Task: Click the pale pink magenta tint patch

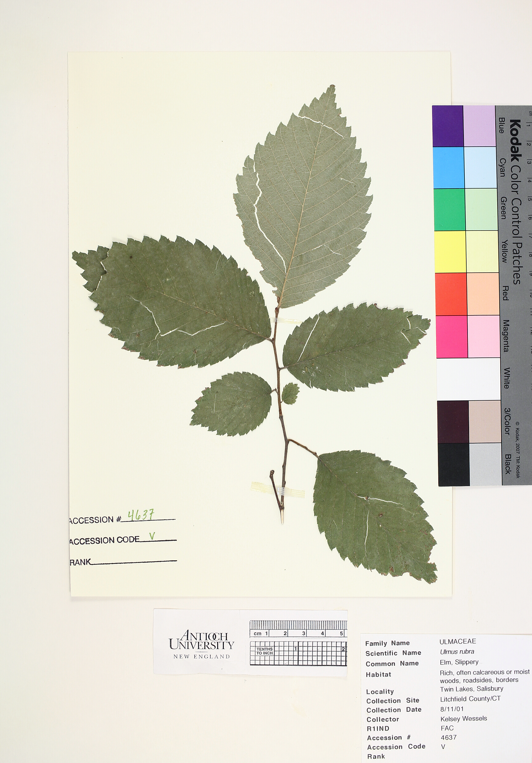Action: click(484, 337)
